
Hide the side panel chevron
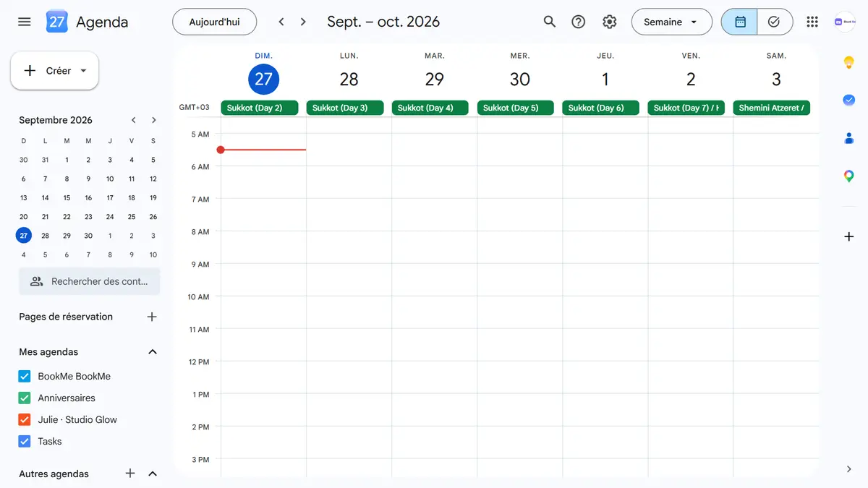point(849,469)
